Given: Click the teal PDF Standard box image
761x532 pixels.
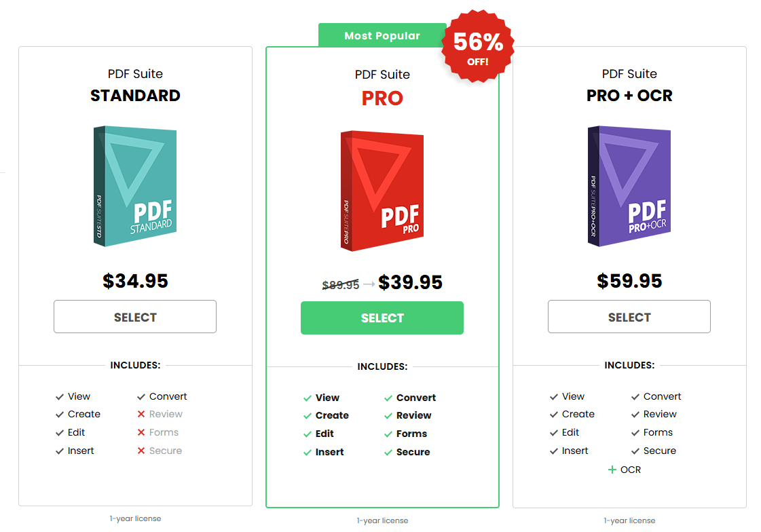Looking at the screenshot, I should 135,186.
